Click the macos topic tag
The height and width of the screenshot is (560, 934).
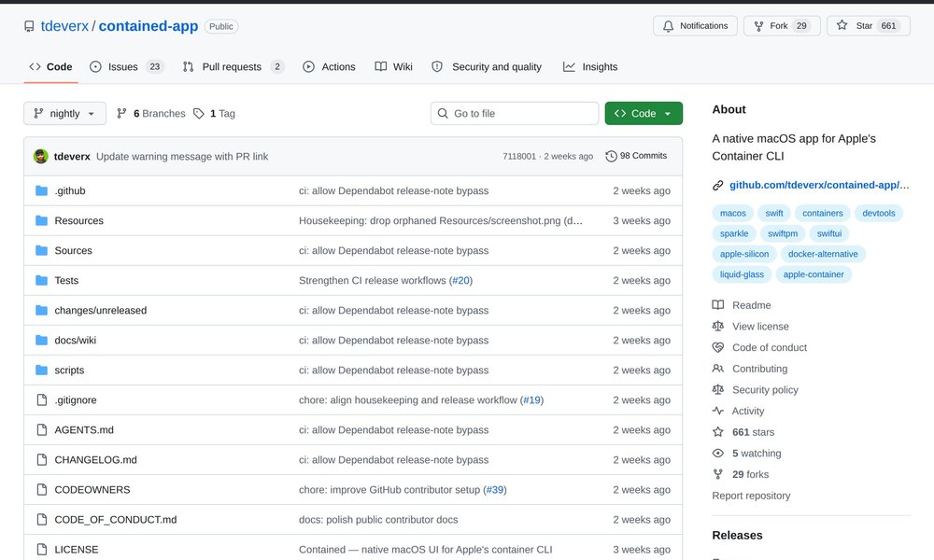pyautogui.click(x=732, y=213)
